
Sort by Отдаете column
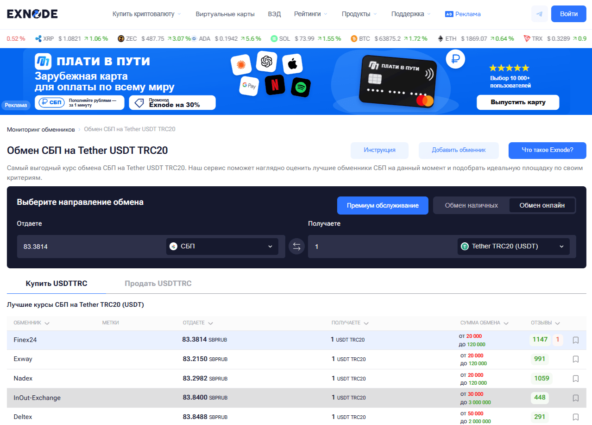198,323
